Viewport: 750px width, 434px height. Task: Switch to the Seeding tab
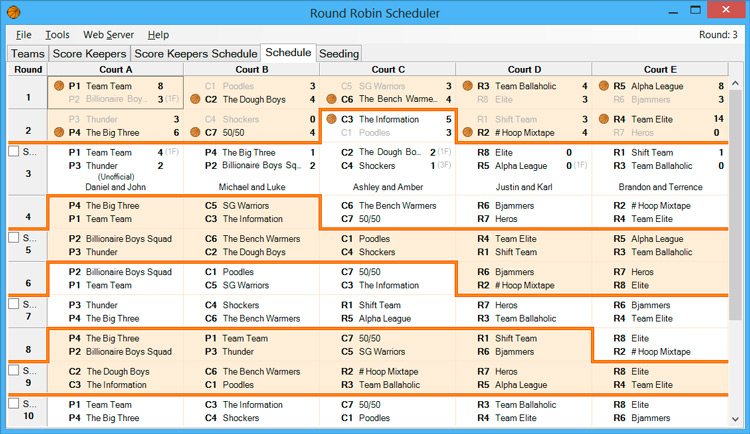[340, 53]
